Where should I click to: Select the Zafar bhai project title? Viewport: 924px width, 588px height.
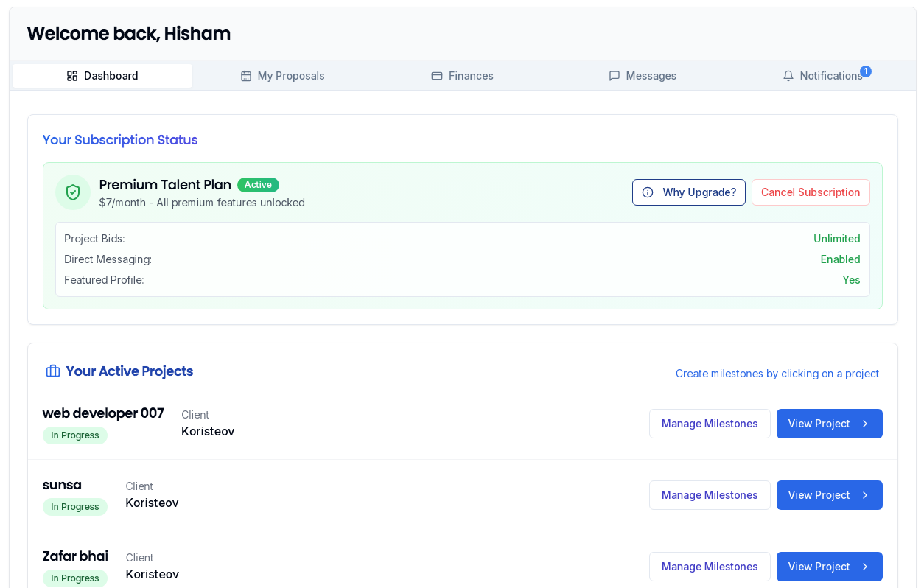tap(75, 556)
